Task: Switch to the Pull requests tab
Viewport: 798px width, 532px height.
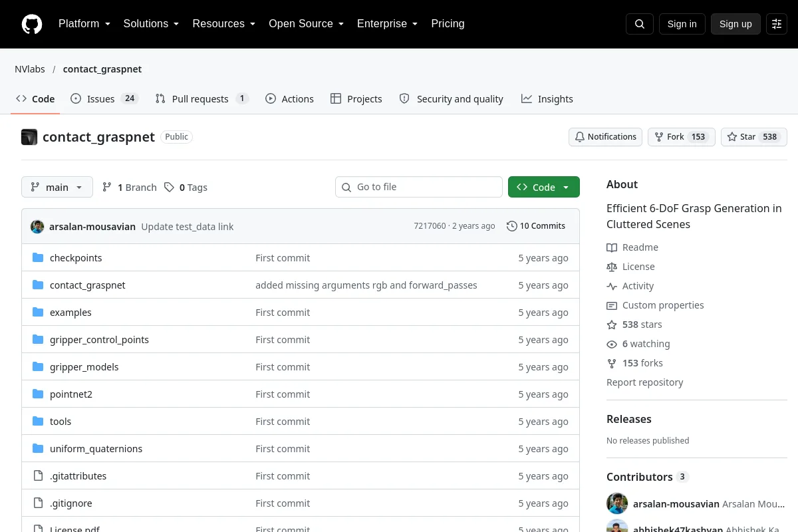Action: pyautogui.click(x=201, y=99)
